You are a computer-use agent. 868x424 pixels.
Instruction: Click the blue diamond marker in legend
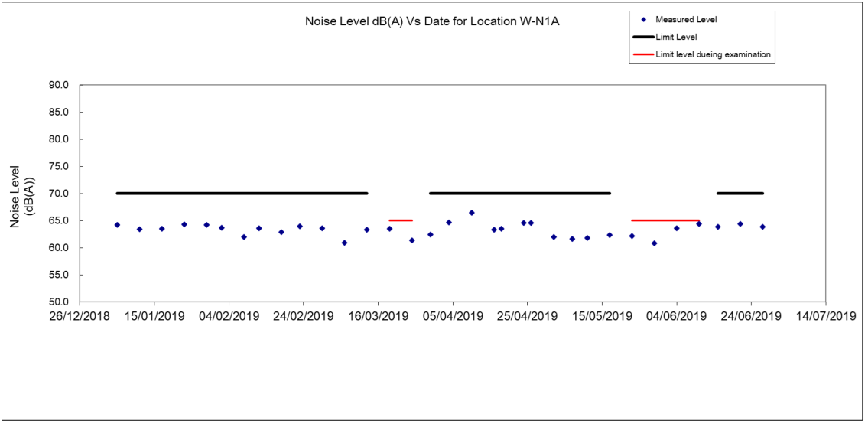point(642,19)
